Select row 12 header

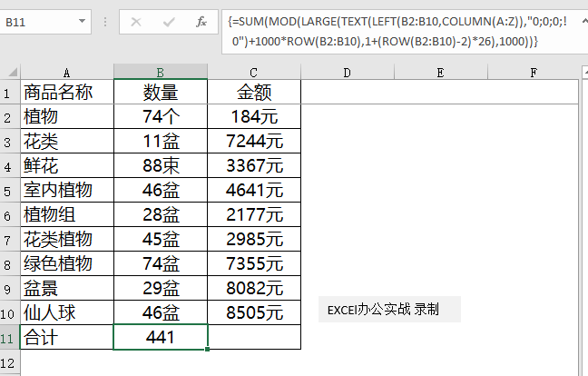click(8, 362)
